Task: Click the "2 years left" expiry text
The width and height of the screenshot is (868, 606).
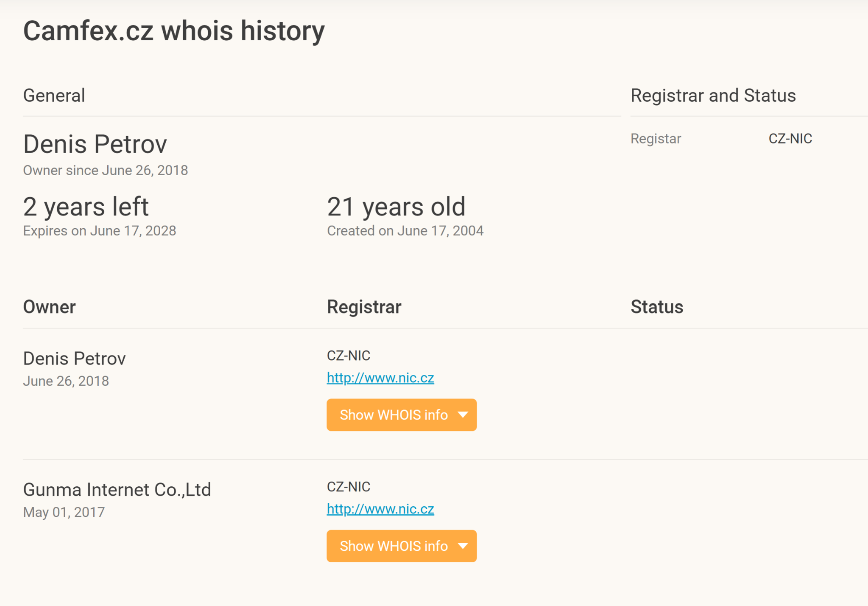Action: tap(86, 207)
